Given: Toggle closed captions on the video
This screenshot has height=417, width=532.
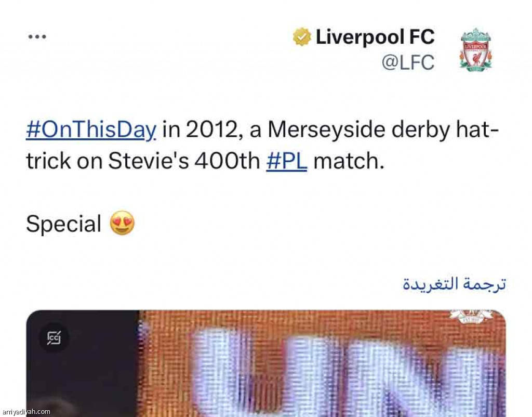Looking at the screenshot, I should point(54,337).
